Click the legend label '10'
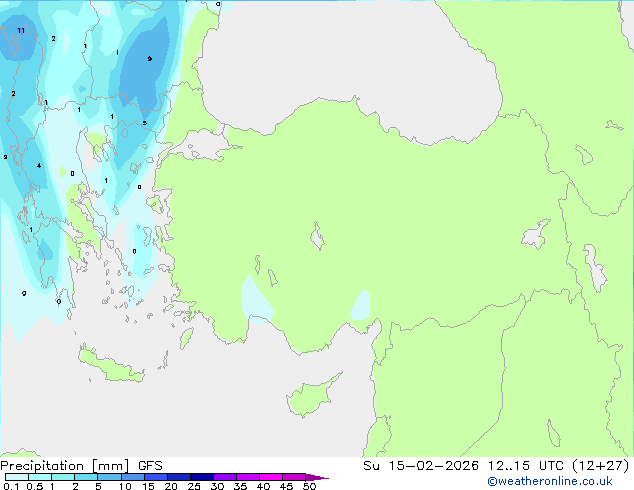 125,486
